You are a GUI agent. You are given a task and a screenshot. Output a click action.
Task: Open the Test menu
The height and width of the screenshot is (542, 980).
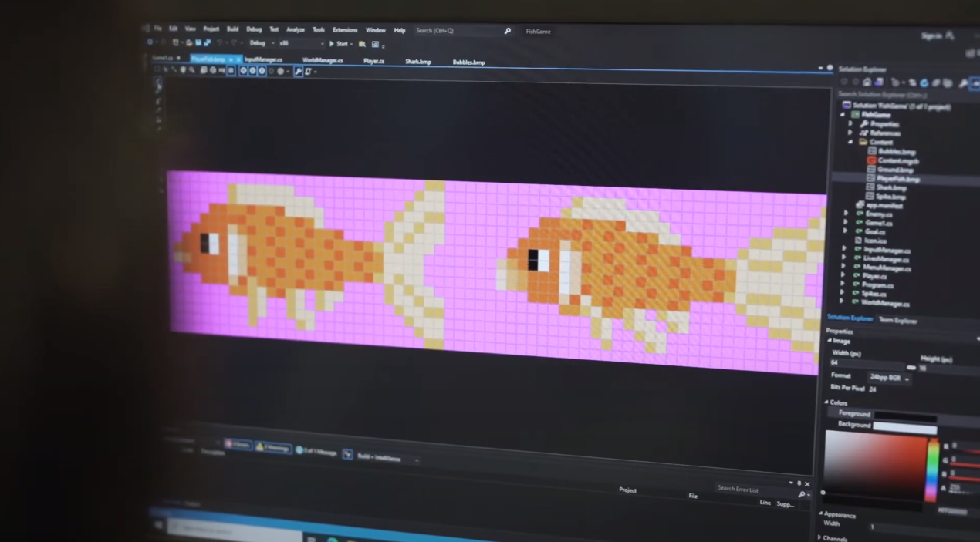tap(274, 29)
